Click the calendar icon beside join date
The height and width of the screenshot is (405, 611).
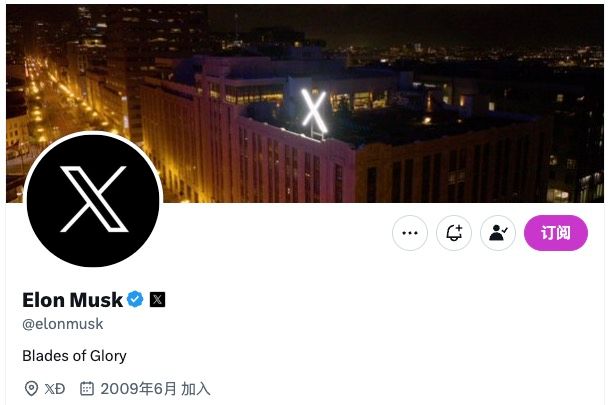click(87, 388)
